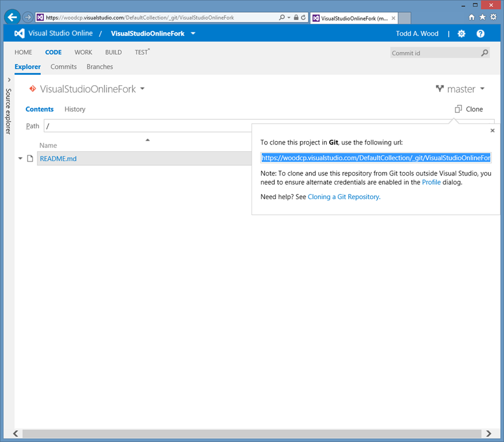Screen dimensions: 504x442
Task: Click the browser back arrow button
Action: coord(13,17)
